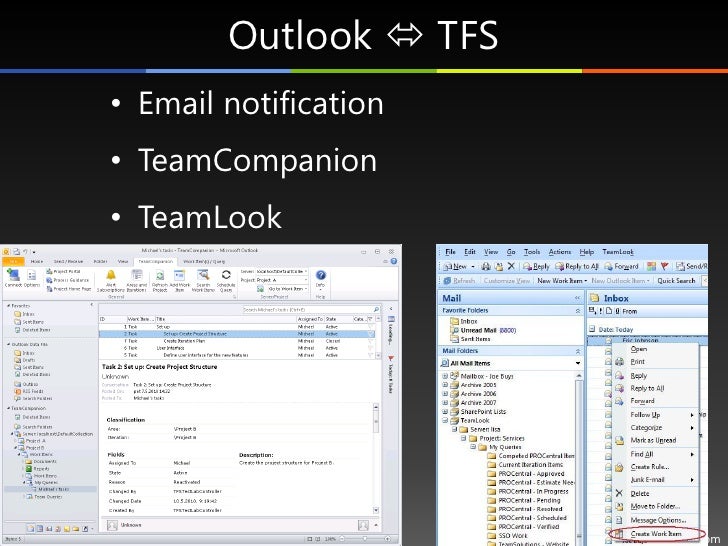This screenshot has height=546, width=728.
Task: Click the Delete X icon in TeamLook toolbar
Action: click(511, 266)
